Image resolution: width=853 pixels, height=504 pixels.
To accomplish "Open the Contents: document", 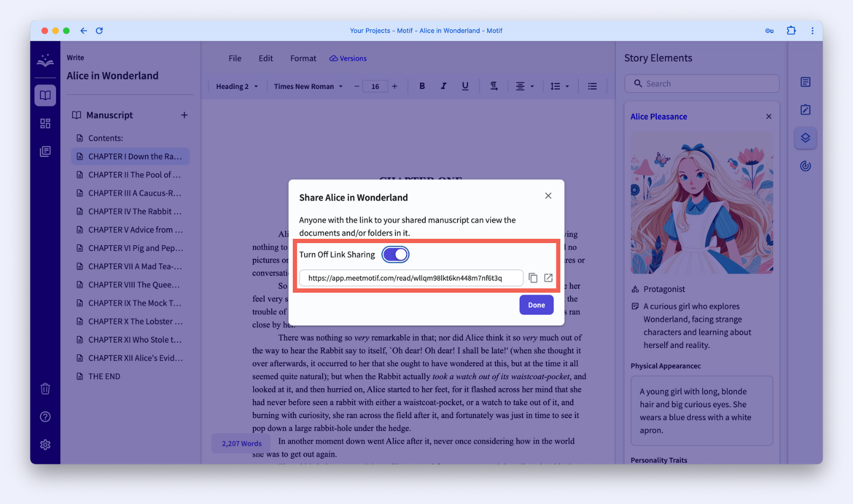I will click(x=130, y=138).
